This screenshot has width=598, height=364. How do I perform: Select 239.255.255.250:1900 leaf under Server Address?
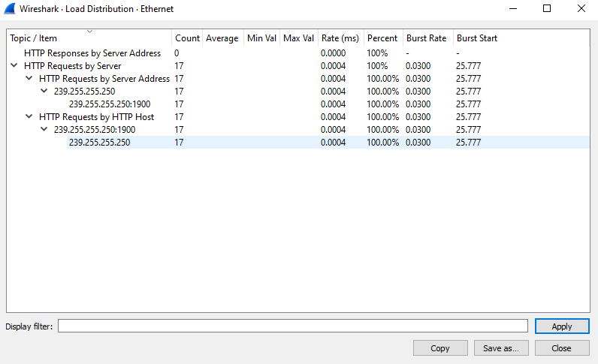click(x=297, y=104)
